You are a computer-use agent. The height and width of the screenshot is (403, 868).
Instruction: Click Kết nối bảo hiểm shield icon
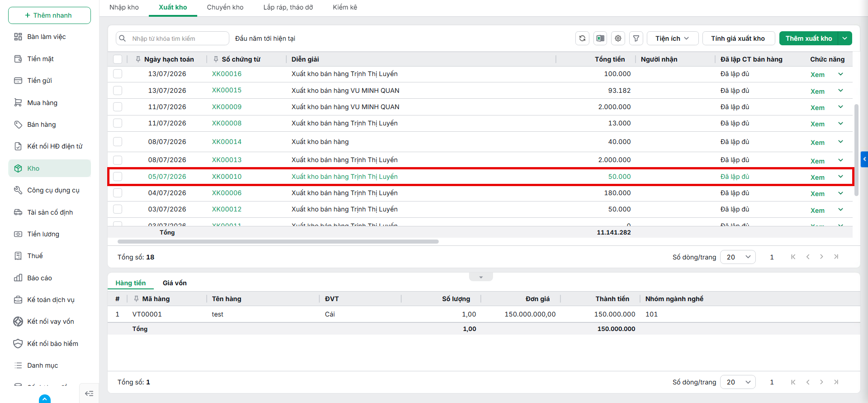click(18, 344)
